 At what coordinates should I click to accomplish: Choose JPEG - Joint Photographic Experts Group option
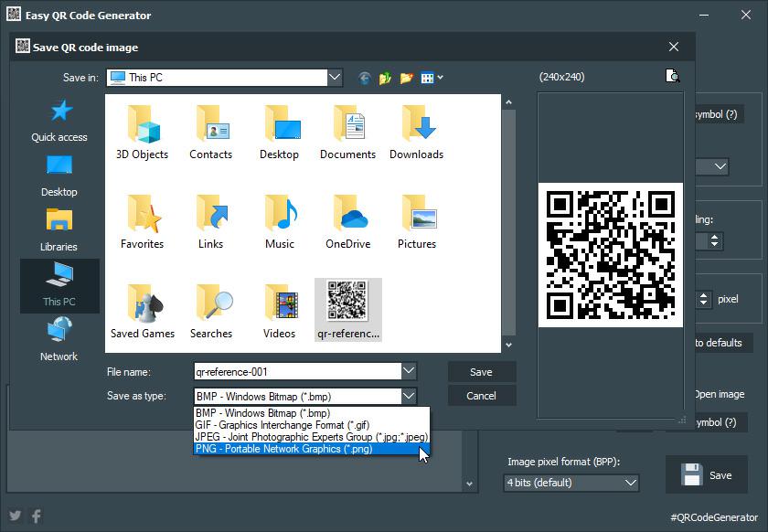312,436
